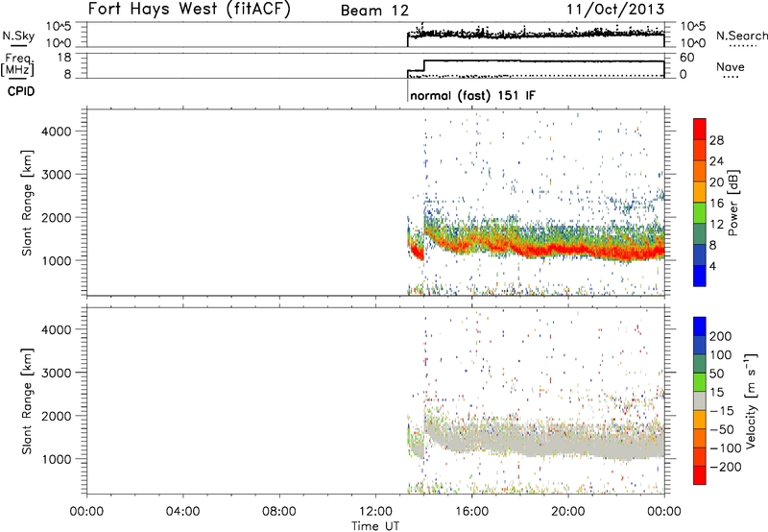Click the Slant Range title of Power panel
The image size is (768, 532).
pos(27,203)
